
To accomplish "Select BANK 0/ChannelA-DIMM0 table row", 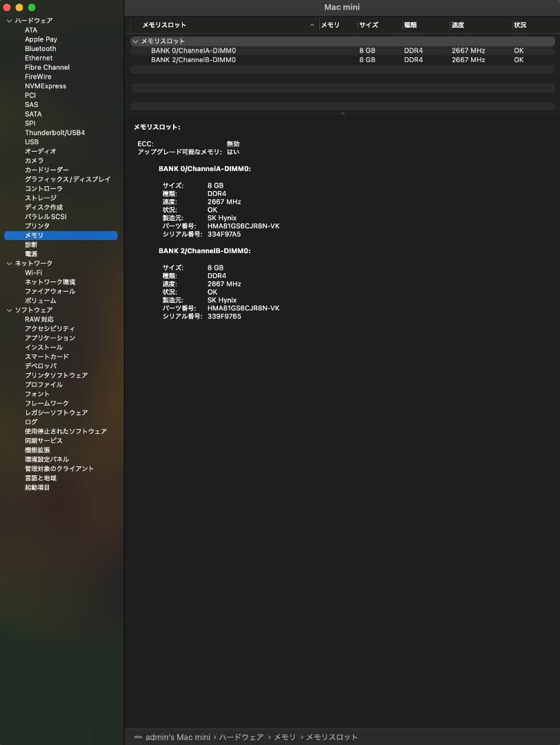I will click(x=193, y=51).
